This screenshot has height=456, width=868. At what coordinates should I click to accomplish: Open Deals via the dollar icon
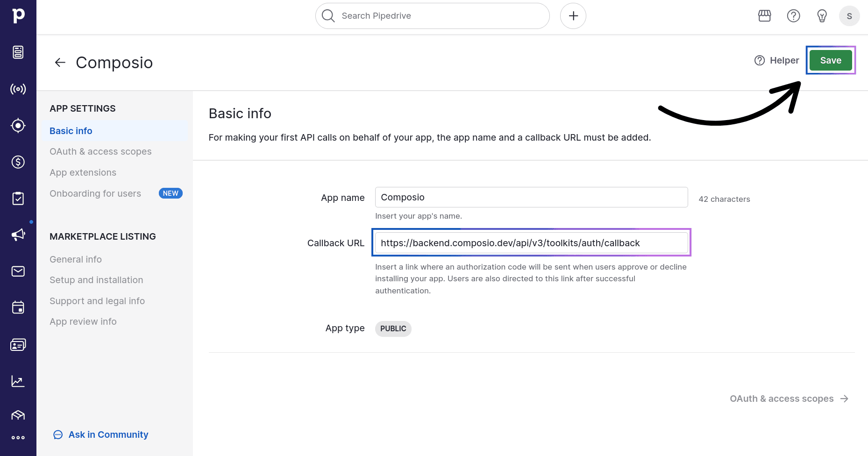point(18,162)
